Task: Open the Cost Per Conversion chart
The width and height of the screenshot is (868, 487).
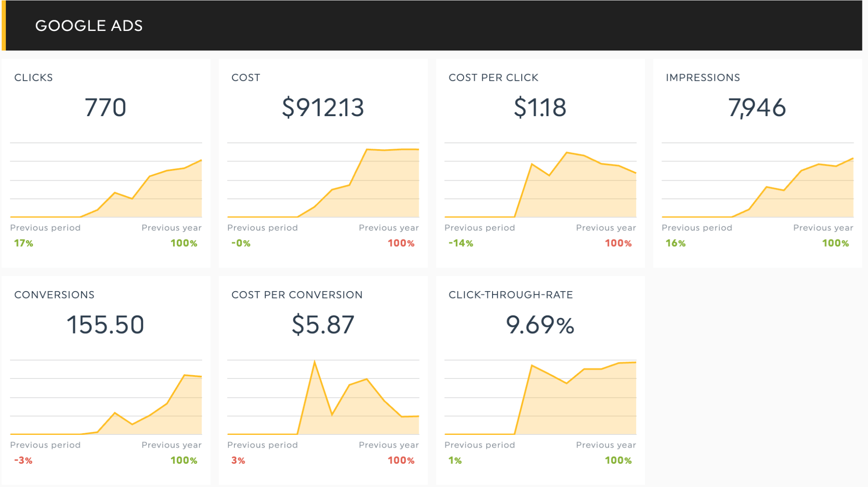Action: [x=323, y=398]
